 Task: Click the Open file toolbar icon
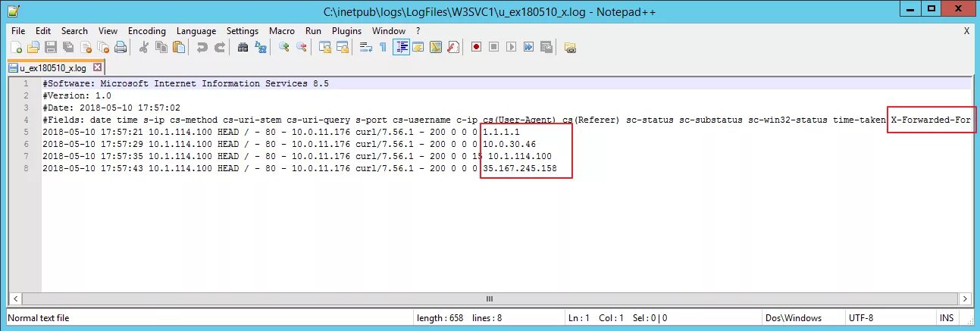tap(33, 47)
